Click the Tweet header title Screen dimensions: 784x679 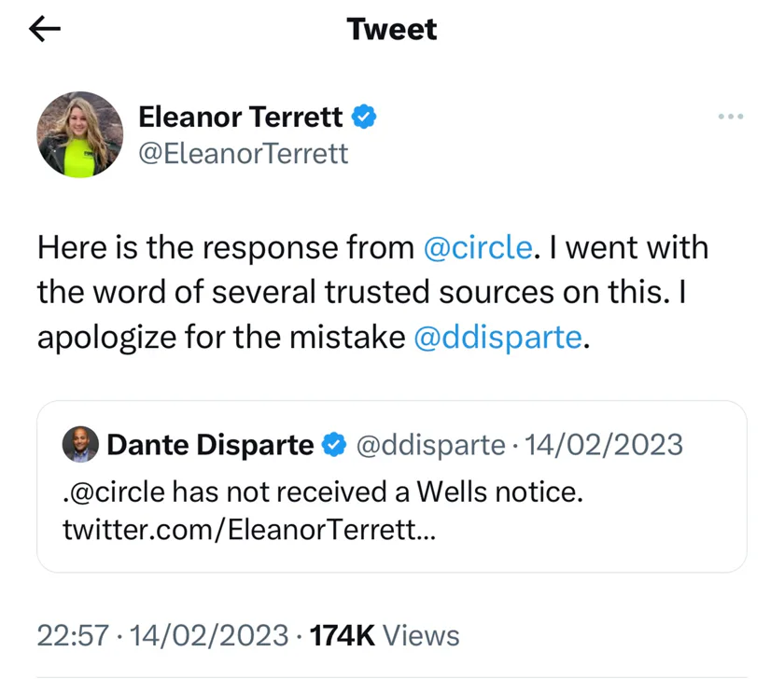tap(392, 29)
